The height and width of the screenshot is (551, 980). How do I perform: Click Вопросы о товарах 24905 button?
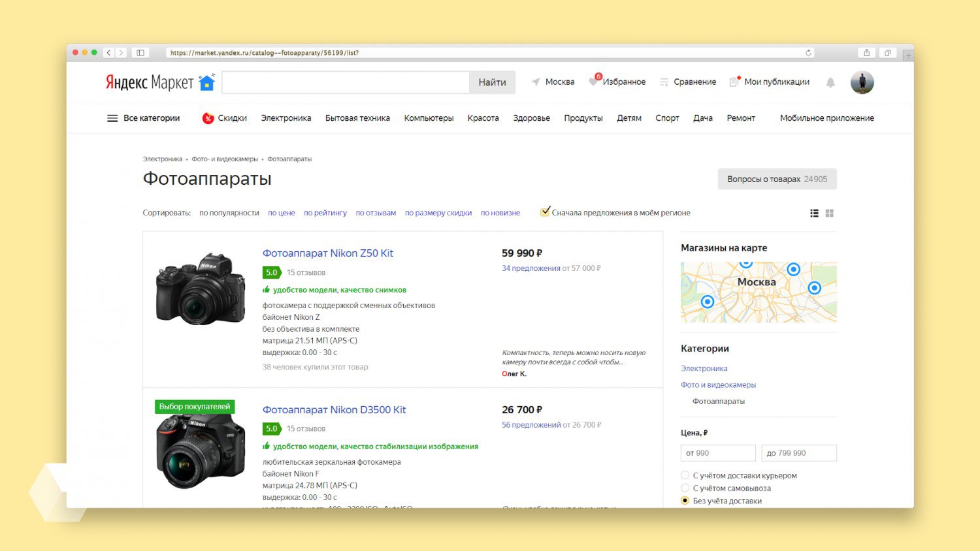777,179
